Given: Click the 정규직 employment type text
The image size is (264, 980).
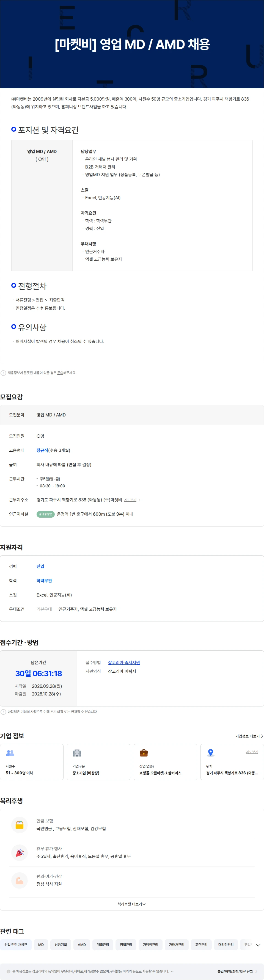Looking at the screenshot, I should click(x=42, y=451).
